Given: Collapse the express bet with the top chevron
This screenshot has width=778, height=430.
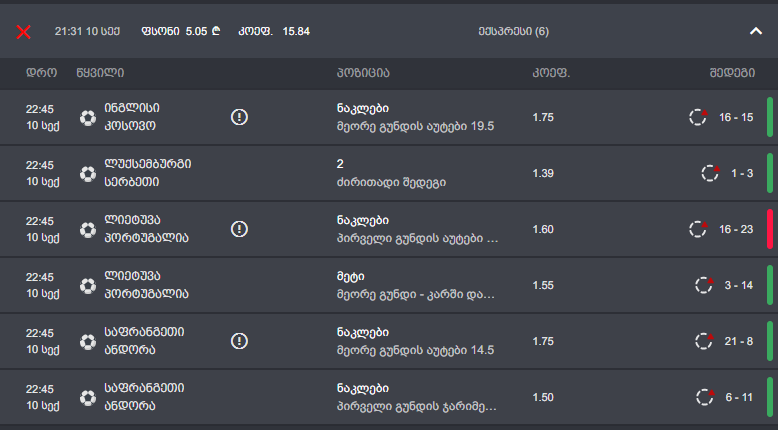Looking at the screenshot, I should click(x=756, y=31).
